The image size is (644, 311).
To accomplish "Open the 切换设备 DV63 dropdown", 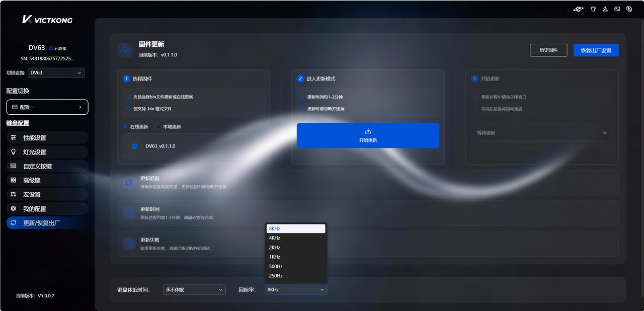I will [56, 73].
